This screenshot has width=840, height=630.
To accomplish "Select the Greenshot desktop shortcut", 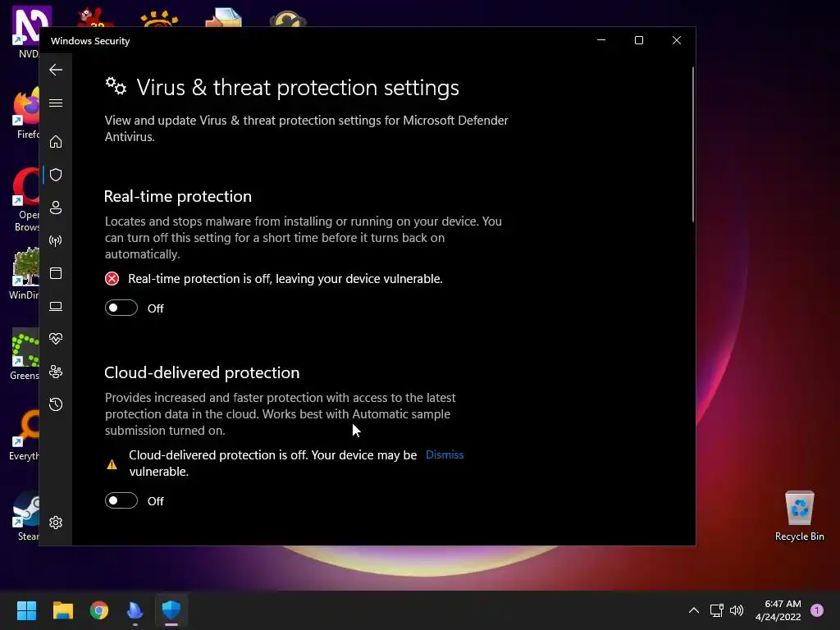I will pyautogui.click(x=25, y=354).
